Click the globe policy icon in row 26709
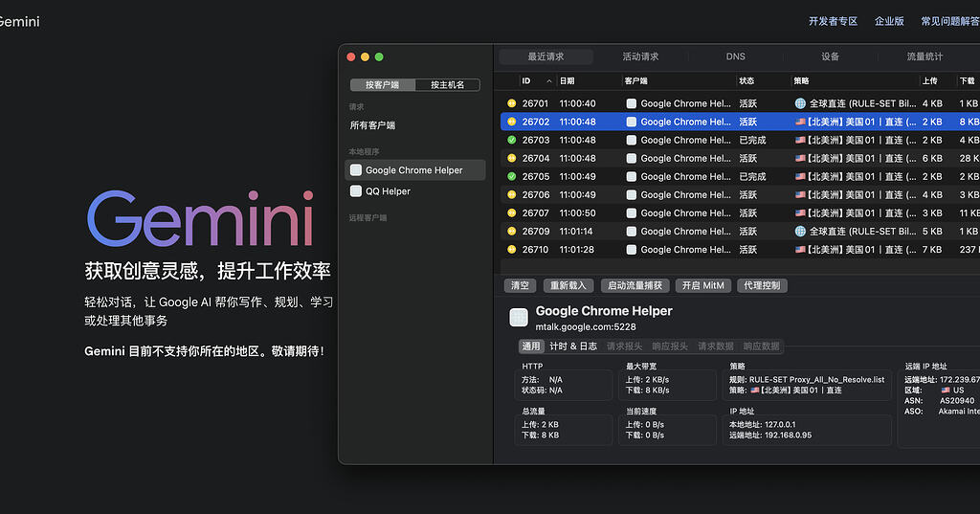Viewport: 980px width, 514px height. [x=800, y=231]
